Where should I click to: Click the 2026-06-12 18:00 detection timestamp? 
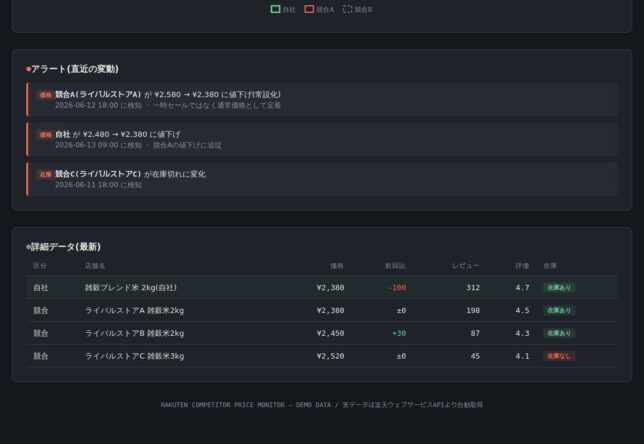pyautogui.click(x=87, y=106)
